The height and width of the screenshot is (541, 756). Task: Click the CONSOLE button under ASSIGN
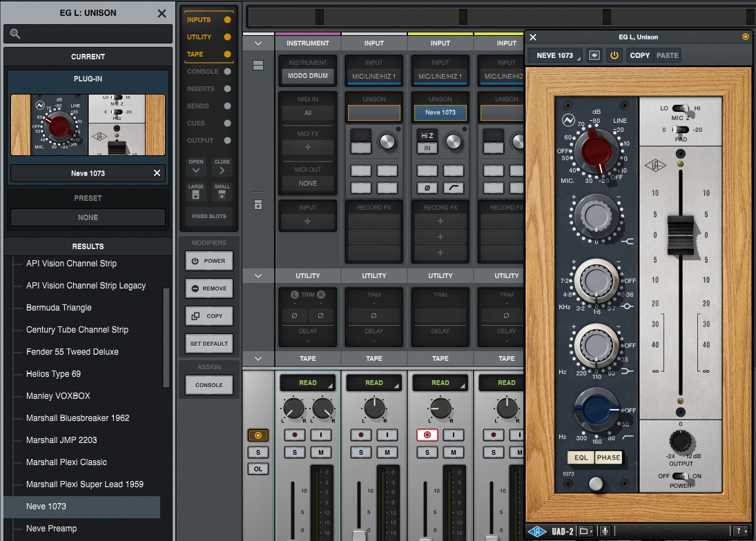tap(209, 385)
